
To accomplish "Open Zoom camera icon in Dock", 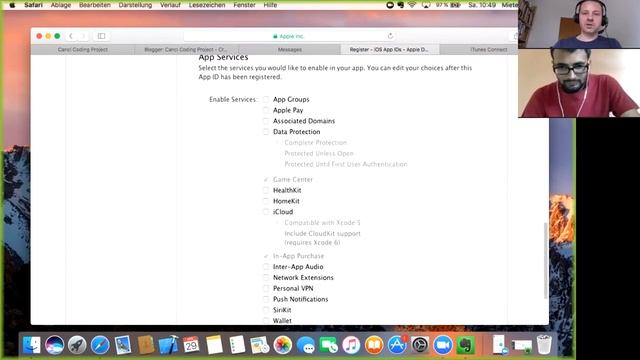I will [x=442, y=345].
